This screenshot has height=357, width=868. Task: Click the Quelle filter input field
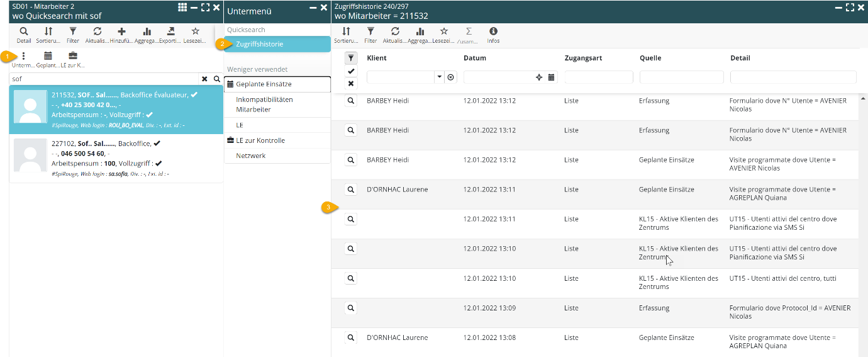681,77
